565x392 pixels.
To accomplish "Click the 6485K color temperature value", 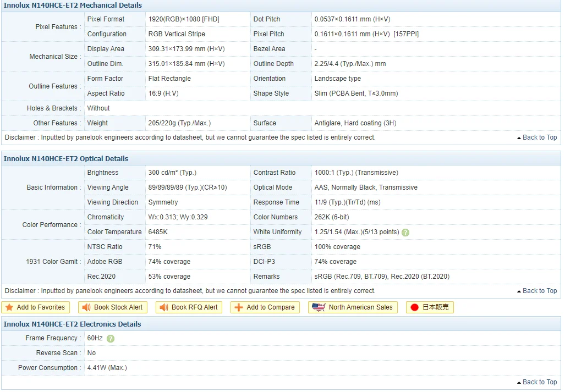I will [158, 232].
